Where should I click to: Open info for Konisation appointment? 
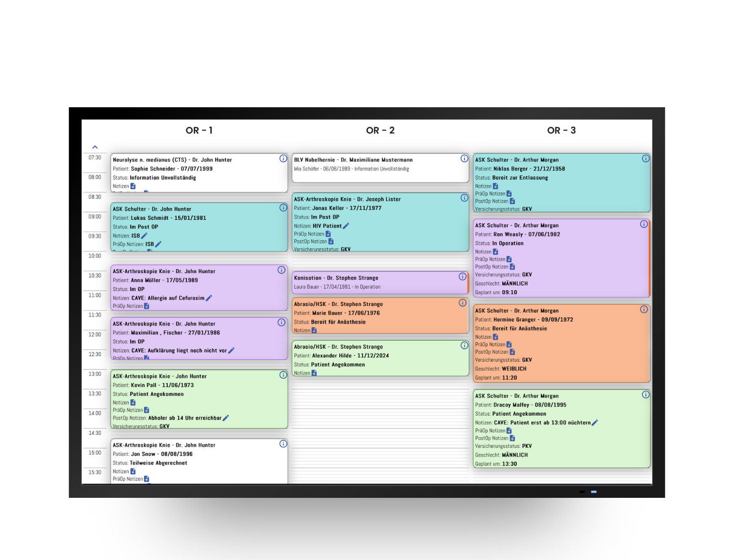click(462, 277)
